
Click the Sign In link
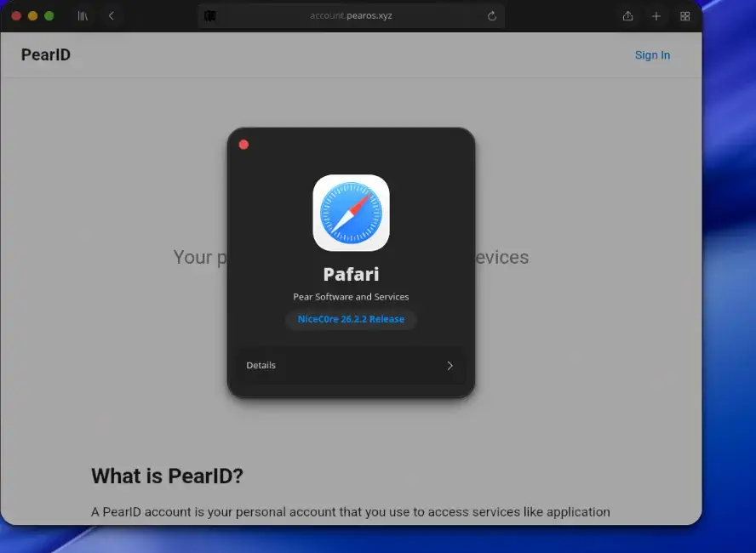click(652, 55)
